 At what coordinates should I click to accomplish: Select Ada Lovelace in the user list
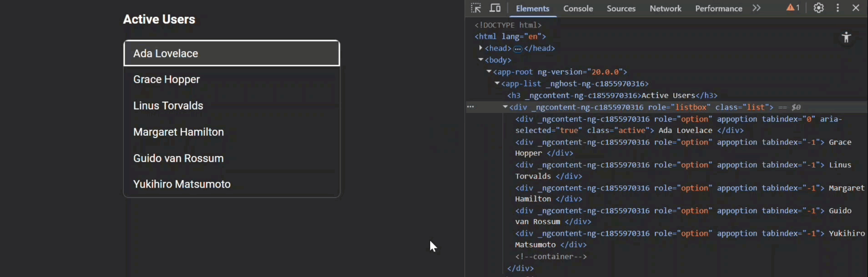[x=232, y=53]
